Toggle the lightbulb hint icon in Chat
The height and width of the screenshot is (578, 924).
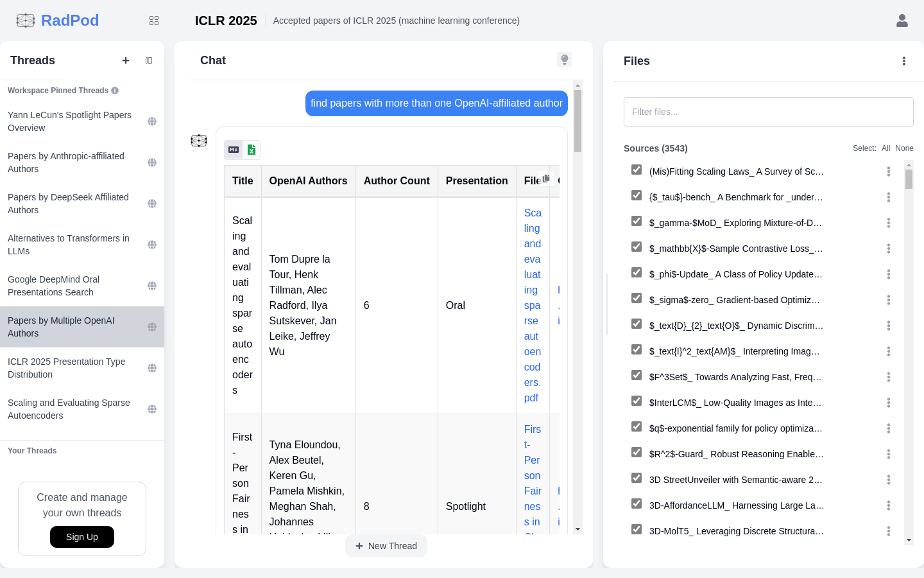(565, 60)
